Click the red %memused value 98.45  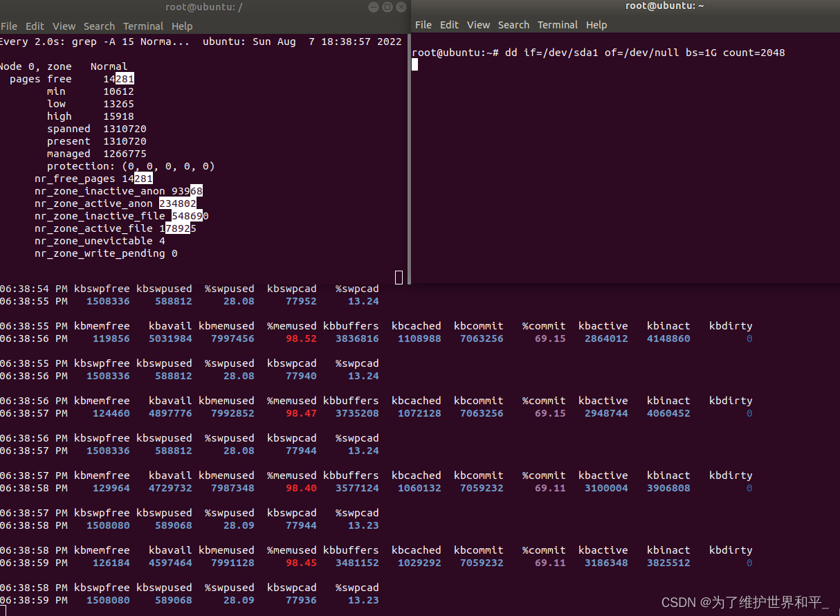(x=301, y=563)
